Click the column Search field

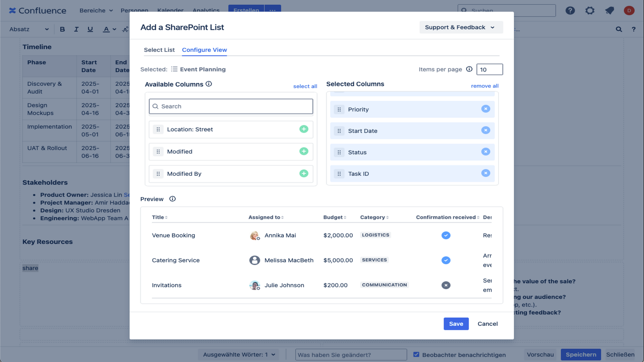tap(231, 107)
